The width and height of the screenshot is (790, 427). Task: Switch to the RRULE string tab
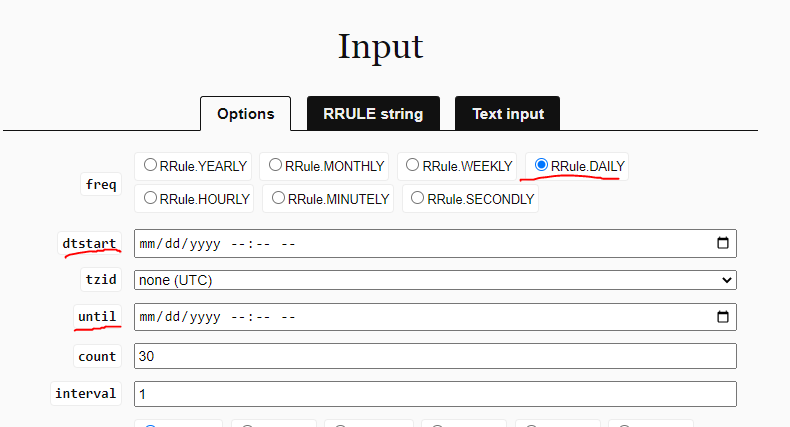pos(373,114)
